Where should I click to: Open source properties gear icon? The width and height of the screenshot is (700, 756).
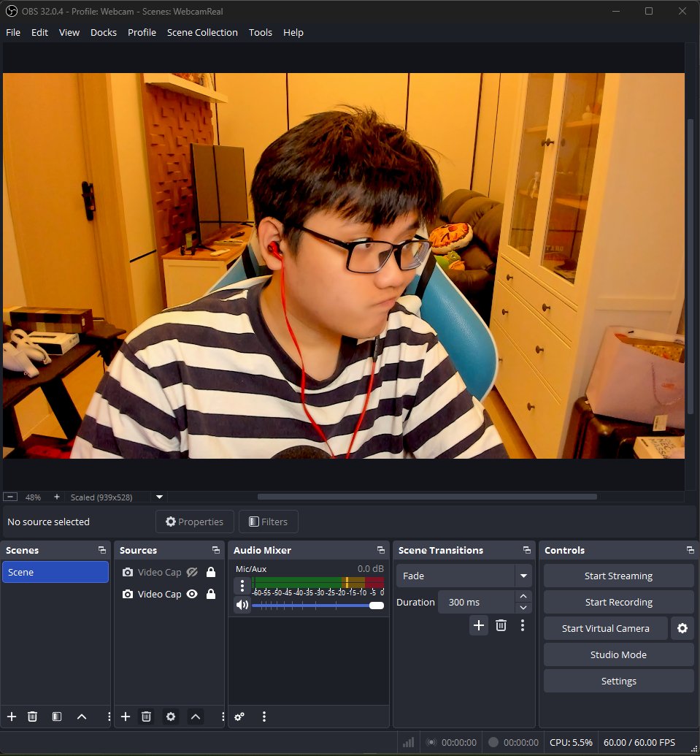(x=171, y=717)
